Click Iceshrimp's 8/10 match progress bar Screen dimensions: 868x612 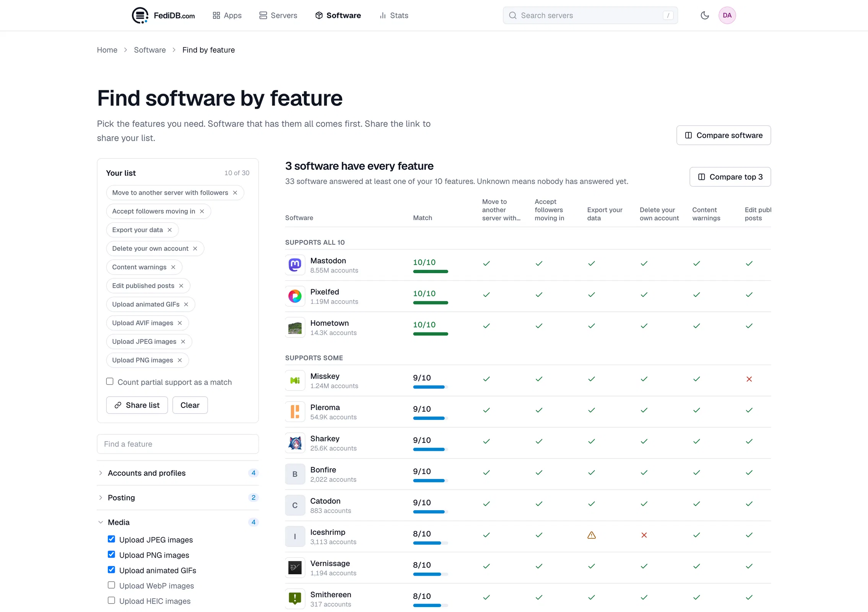(x=431, y=543)
